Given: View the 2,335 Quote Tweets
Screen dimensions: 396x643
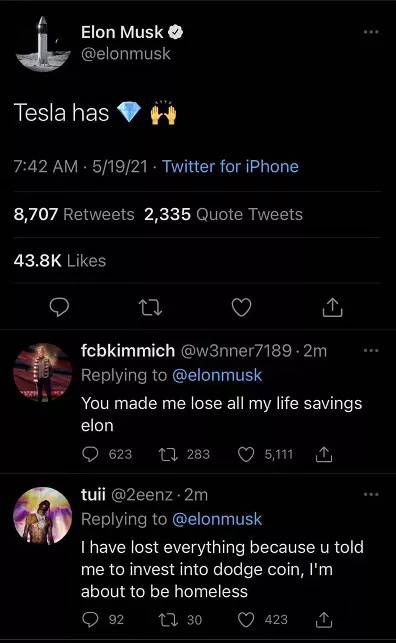Looking at the screenshot, I should pos(223,214).
